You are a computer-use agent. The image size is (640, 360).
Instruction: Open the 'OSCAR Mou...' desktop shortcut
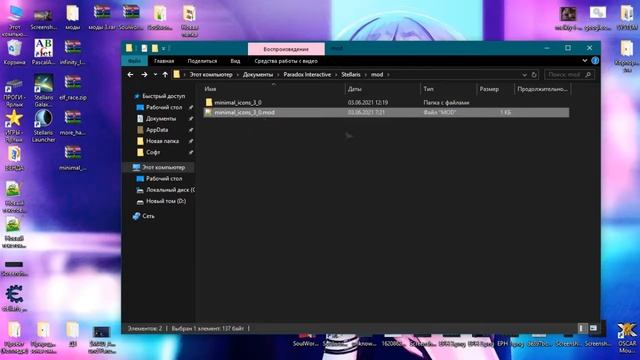point(627,337)
